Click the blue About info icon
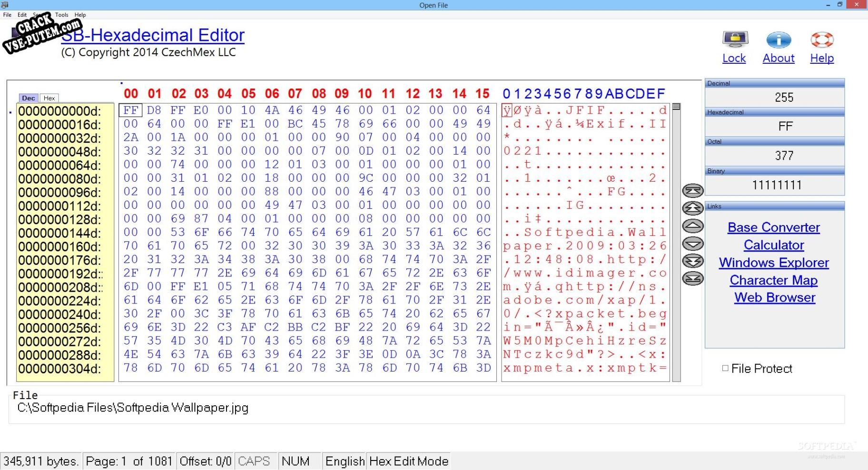868x470 pixels. (x=779, y=39)
